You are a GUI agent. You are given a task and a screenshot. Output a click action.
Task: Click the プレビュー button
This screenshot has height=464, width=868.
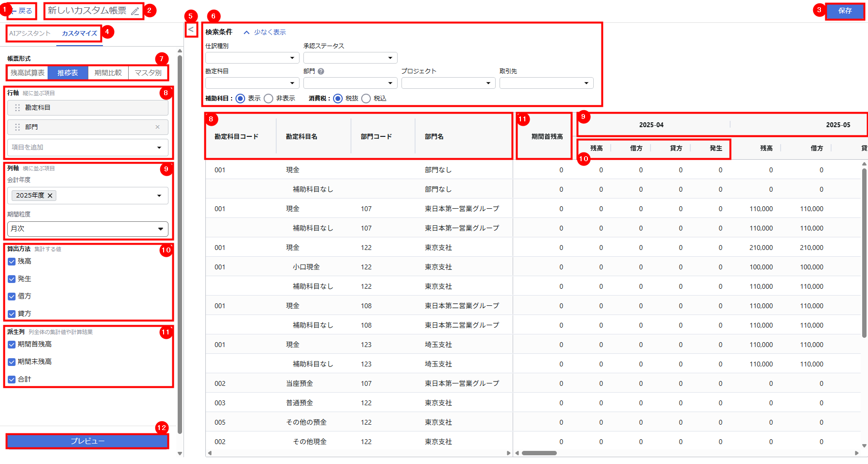point(87,441)
